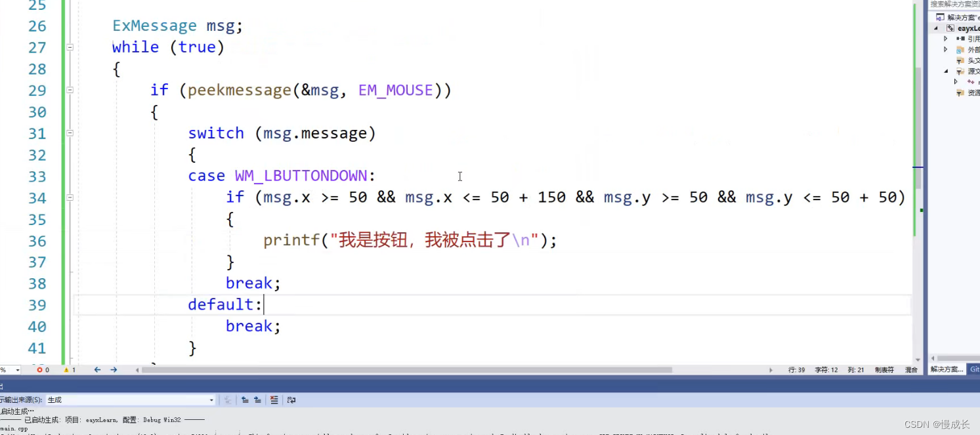Viewport: 980px width, 435px height.
Task: Navigate backward with the left arrow
Action: 97,370
